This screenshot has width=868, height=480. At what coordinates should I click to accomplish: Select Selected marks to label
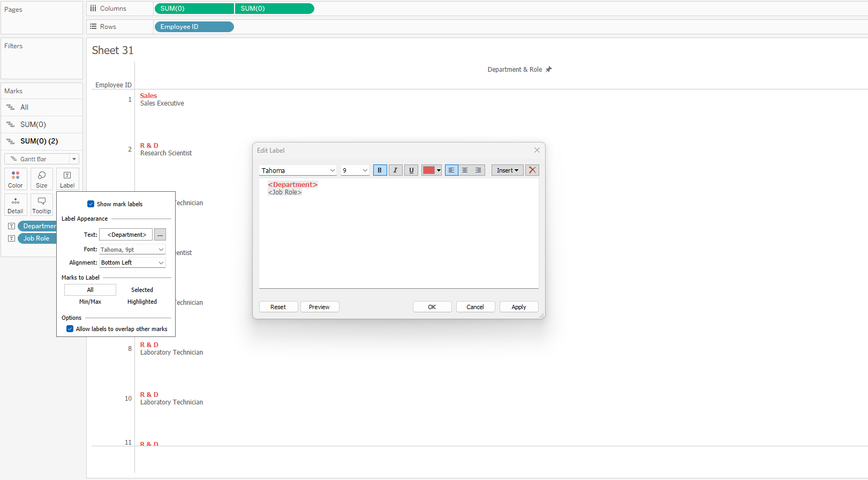(142, 290)
